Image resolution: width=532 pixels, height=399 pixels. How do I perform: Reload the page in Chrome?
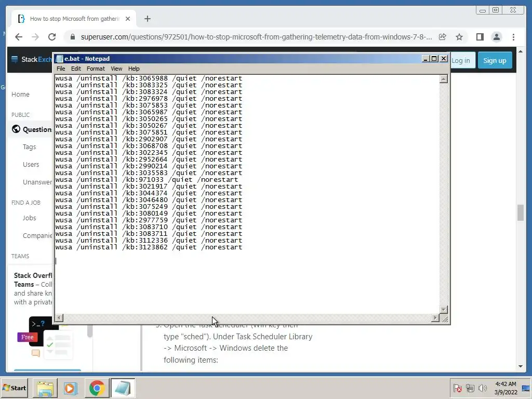click(52, 37)
